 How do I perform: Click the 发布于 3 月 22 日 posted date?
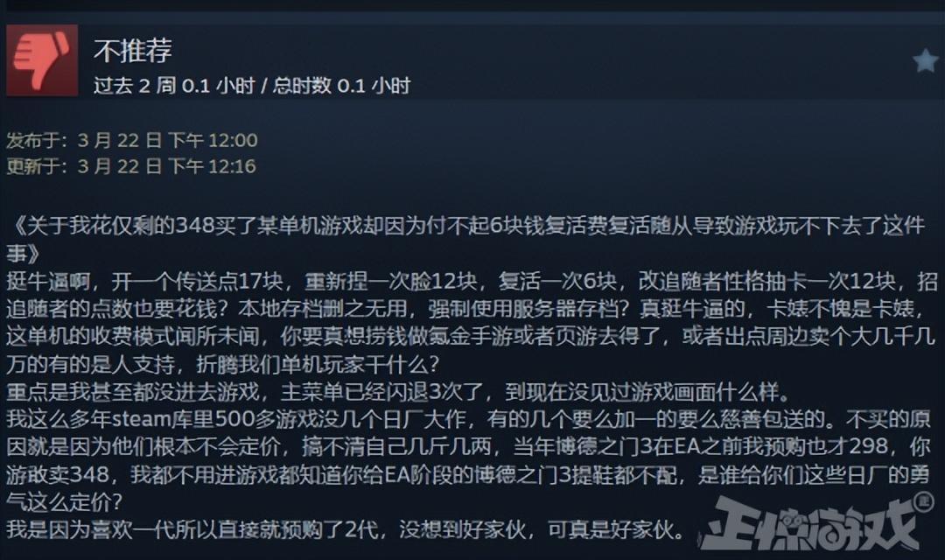(132, 140)
